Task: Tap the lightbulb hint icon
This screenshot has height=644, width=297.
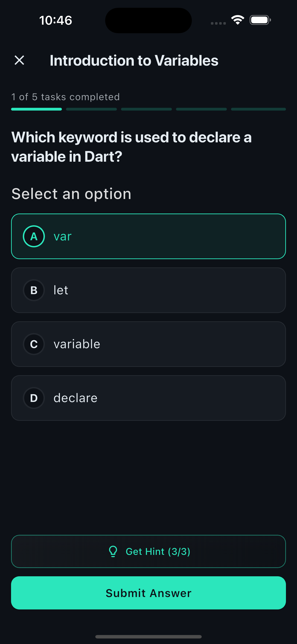Action: [x=113, y=551]
